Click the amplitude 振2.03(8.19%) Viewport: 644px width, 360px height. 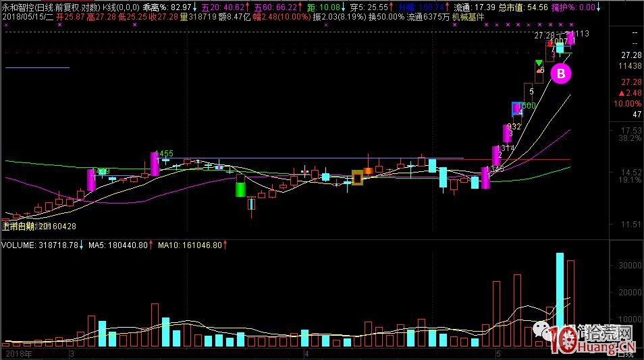point(340,18)
